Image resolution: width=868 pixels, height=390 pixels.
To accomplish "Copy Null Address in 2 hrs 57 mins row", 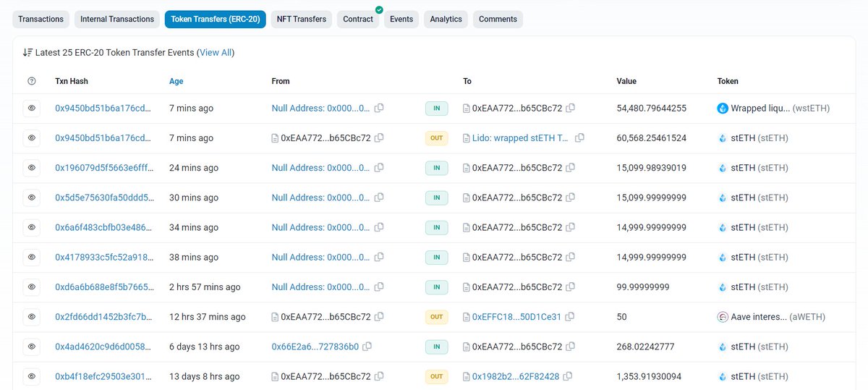I will click(379, 287).
